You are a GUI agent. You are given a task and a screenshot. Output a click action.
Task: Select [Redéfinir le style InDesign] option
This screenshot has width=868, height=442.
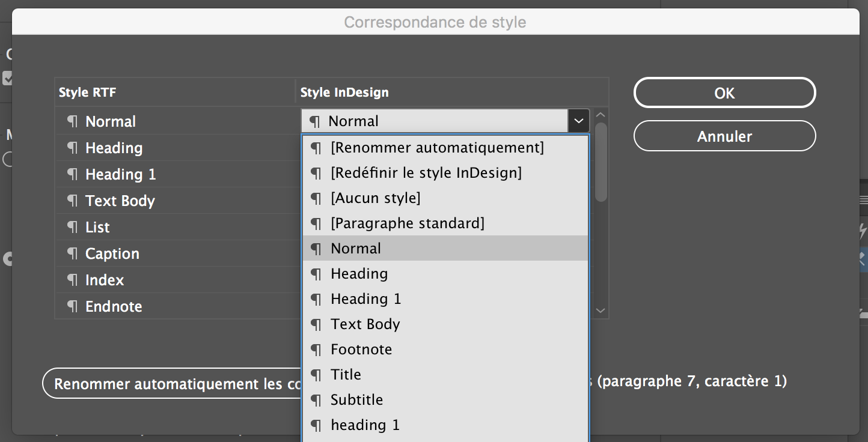[x=445, y=173]
